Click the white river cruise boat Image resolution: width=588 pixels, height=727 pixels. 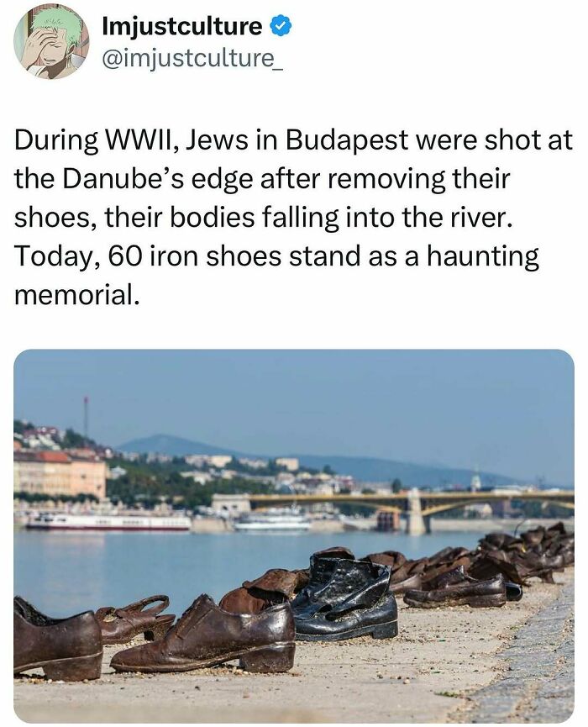[x=108, y=522]
